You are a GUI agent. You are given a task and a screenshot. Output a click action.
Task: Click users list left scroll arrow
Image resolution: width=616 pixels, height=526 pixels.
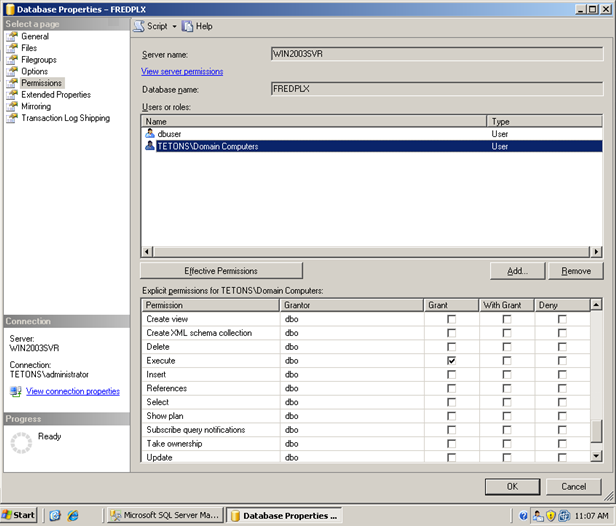(147, 251)
